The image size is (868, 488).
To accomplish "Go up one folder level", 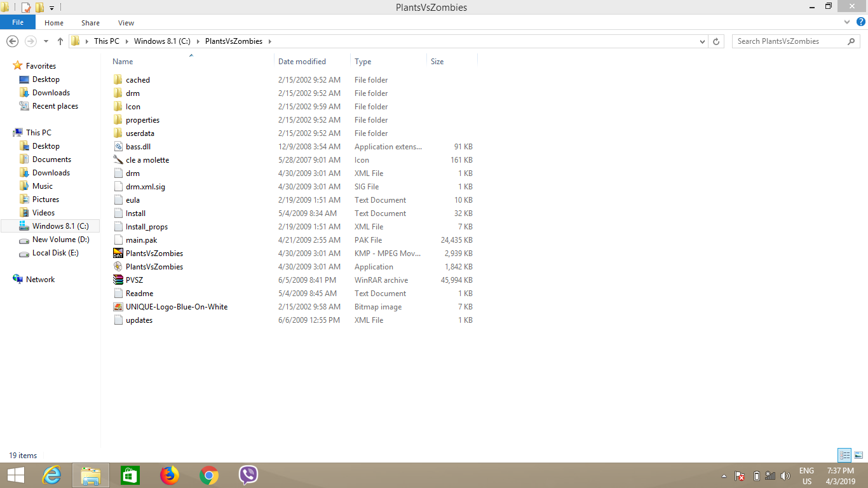I will click(60, 41).
